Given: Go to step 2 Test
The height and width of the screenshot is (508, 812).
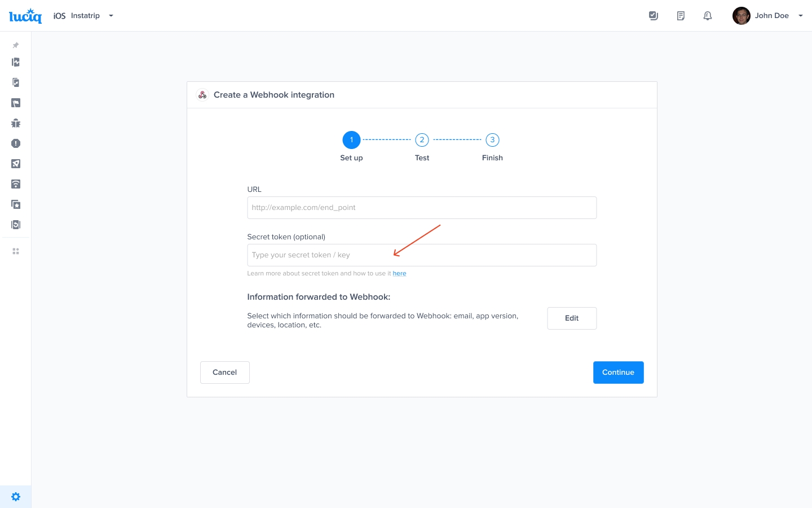Looking at the screenshot, I should point(422,140).
